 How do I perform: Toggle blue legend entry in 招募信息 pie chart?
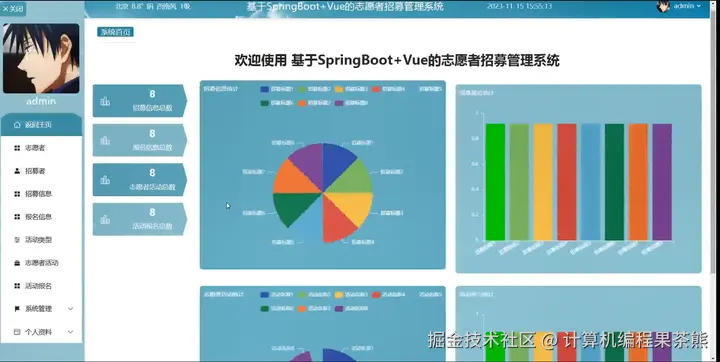pos(277,89)
